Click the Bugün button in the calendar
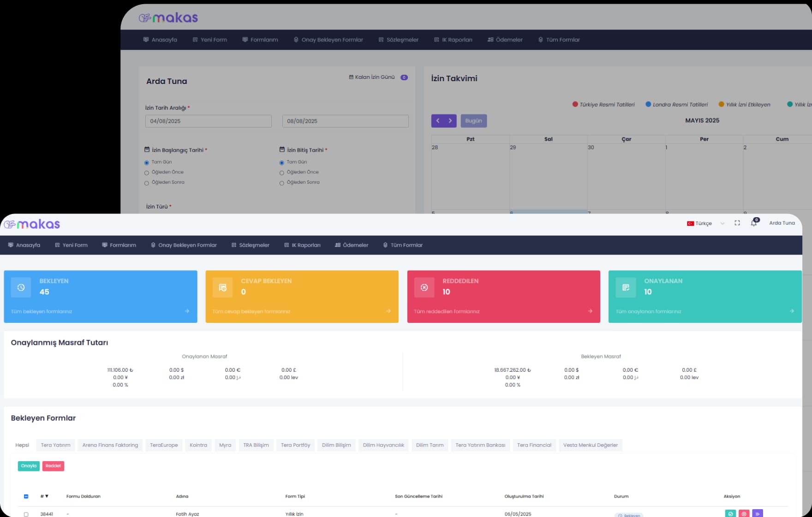The image size is (812, 517). click(x=473, y=121)
